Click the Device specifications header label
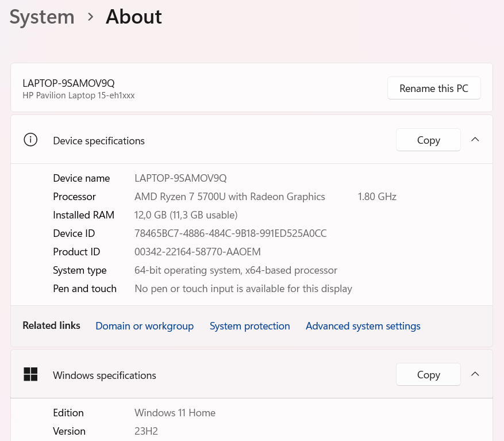Screen dimensions: 504x441 click(x=99, y=141)
